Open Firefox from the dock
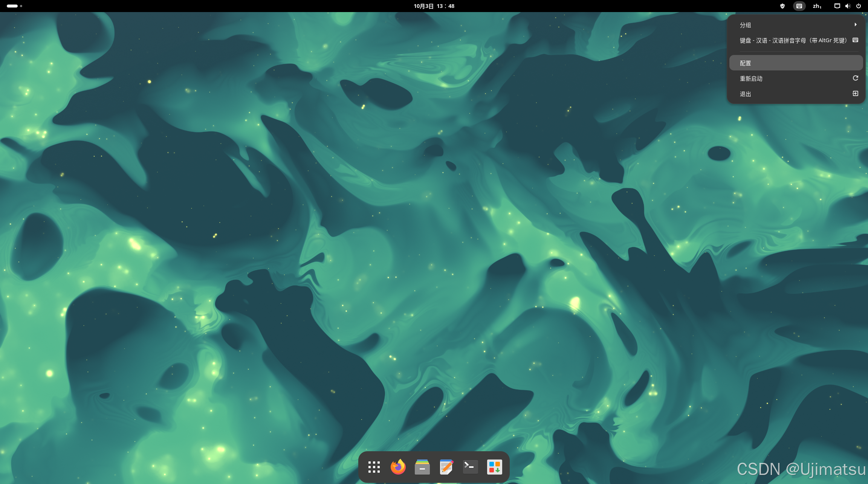The image size is (868, 484). (398, 467)
